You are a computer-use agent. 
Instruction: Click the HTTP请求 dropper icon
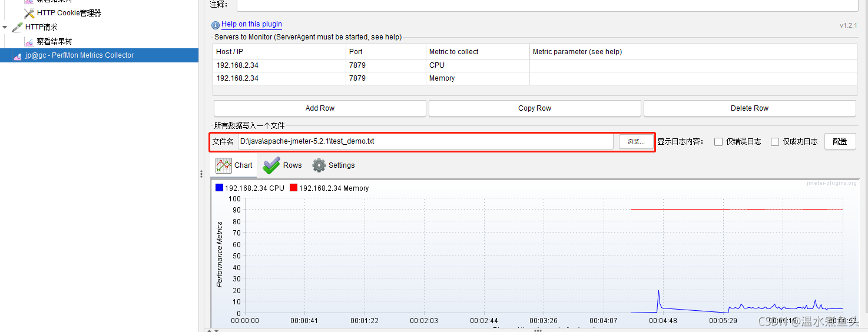tap(18, 27)
